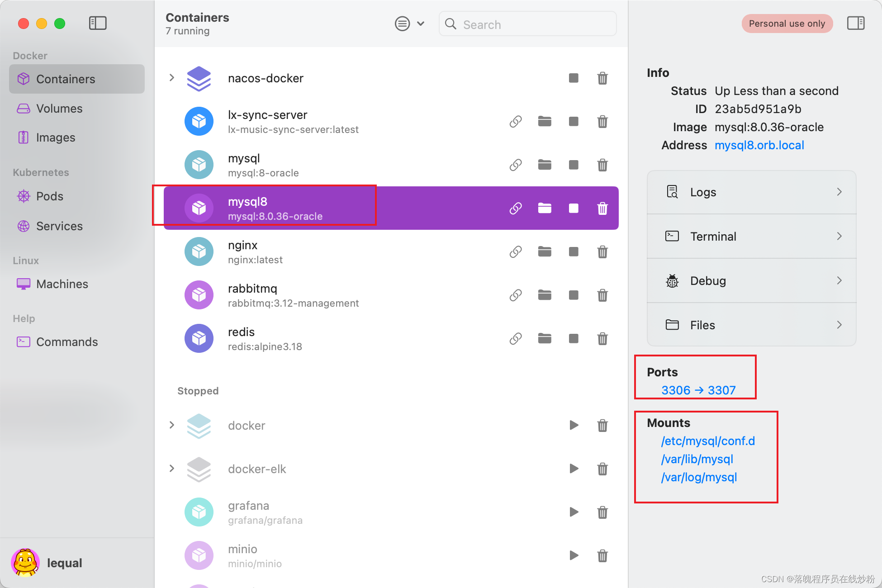Open Logs for the mysql8 container
Screen dimensions: 882x588
tap(752, 192)
